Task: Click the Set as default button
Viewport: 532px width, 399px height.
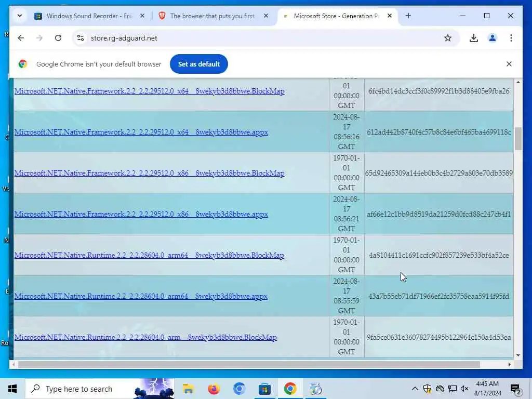Action: (199, 64)
